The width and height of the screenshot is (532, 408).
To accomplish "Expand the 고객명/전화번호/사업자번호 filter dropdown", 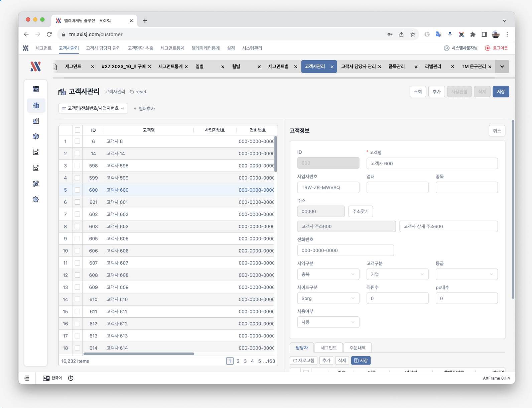I will (x=93, y=108).
